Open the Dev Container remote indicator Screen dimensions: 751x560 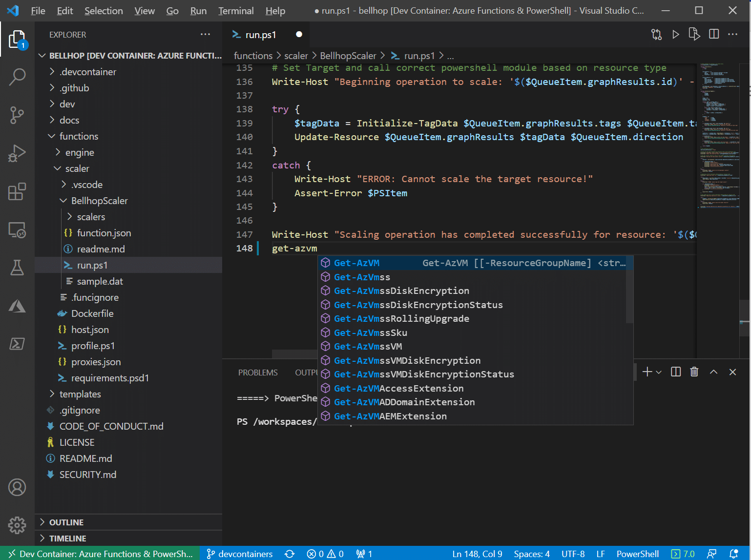click(98, 553)
